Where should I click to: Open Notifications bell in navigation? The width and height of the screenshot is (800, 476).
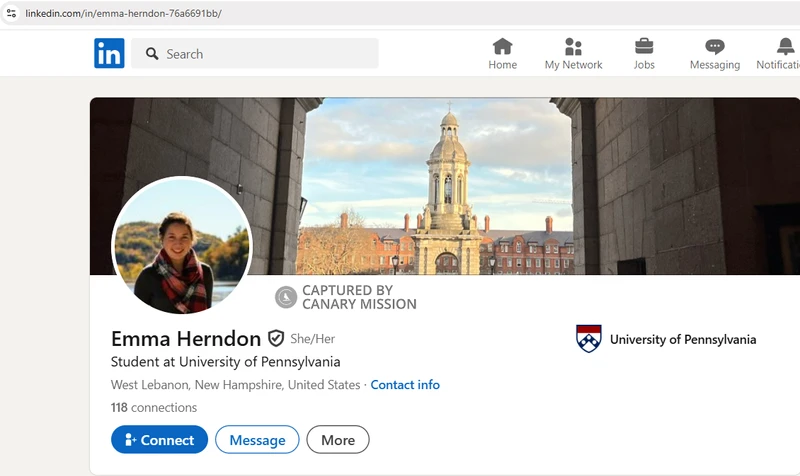click(779, 54)
